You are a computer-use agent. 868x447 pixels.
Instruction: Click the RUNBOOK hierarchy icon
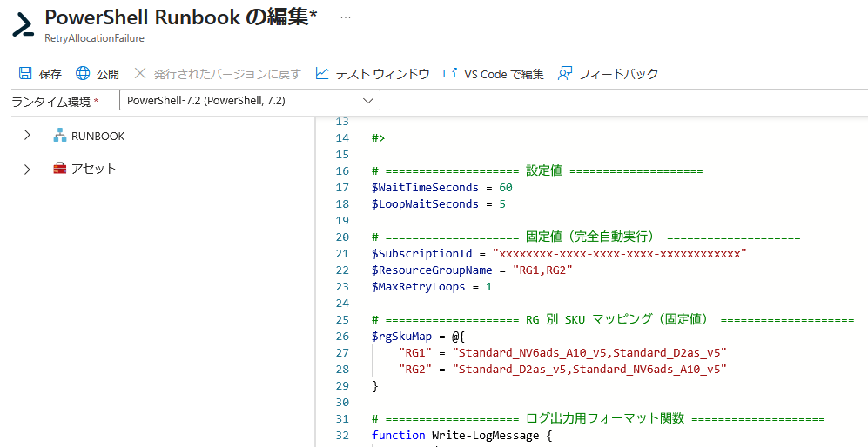pyautogui.click(x=60, y=136)
